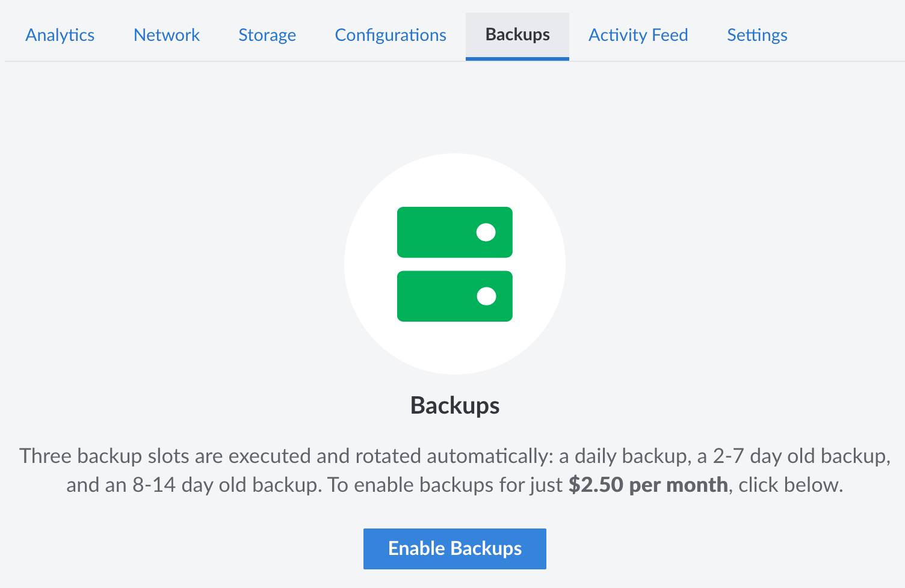Click the white dot on the lower drive
Viewport: 905px width, 588px height.
pos(486,296)
